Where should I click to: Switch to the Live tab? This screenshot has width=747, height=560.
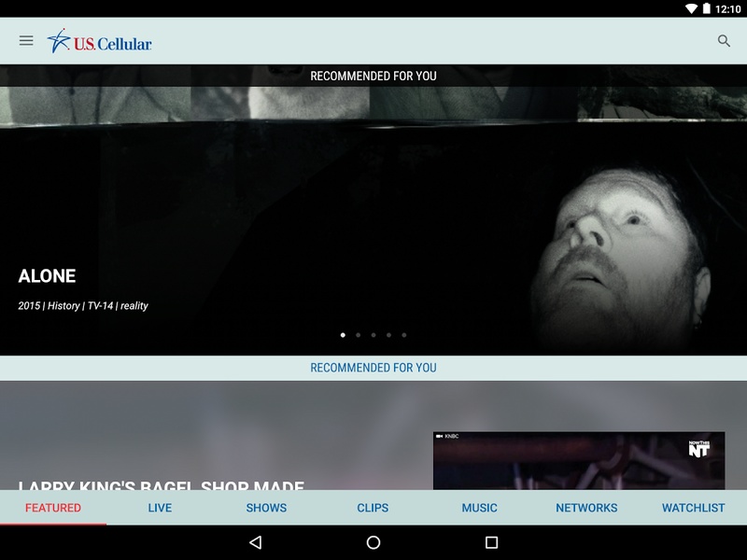point(160,508)
